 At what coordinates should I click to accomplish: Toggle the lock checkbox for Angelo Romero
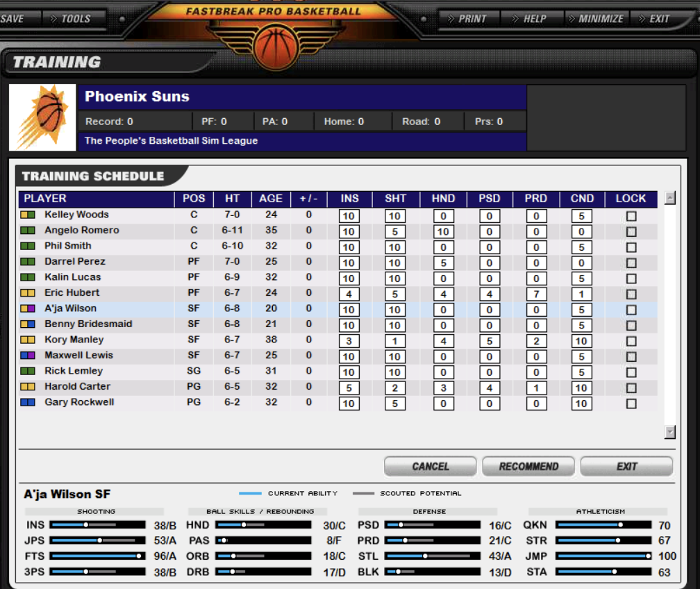tap(631, 232)
